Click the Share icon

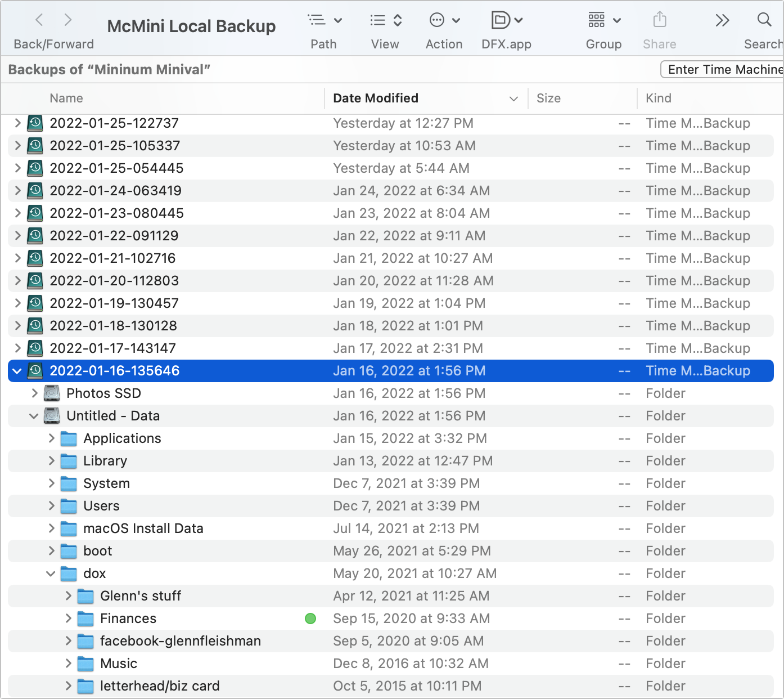click(659, 20)
